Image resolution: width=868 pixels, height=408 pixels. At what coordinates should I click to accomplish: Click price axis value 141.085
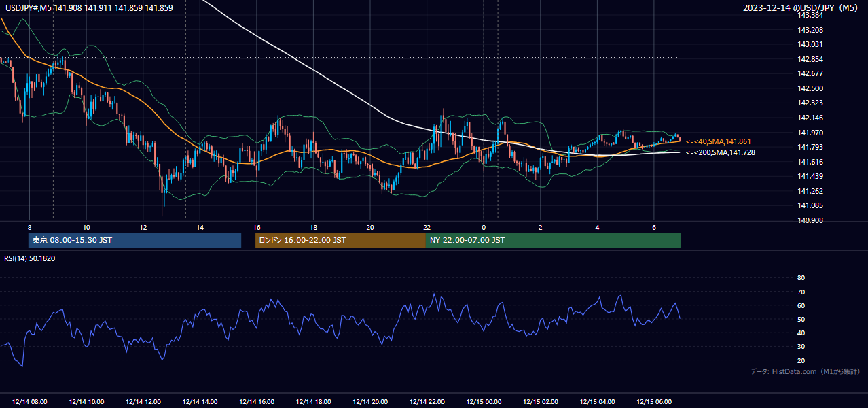pyautogui.click(x=810, y=205)
